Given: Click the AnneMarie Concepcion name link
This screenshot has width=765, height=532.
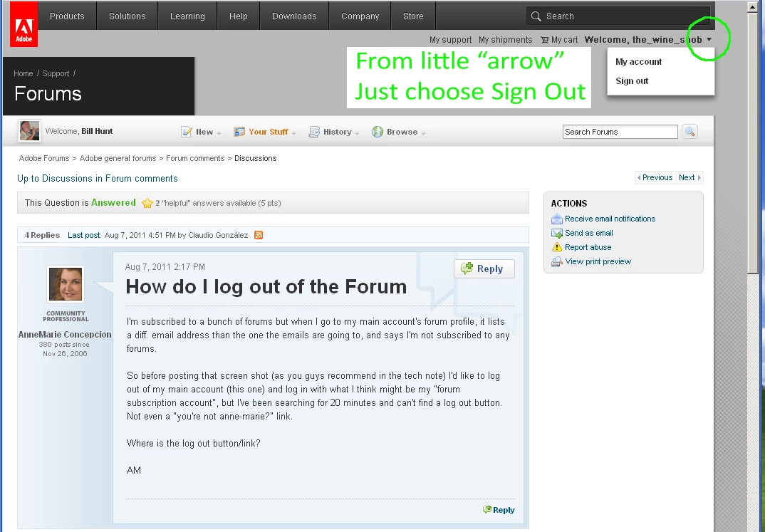Looking at the screenshot, I should click(x=65, y=335).
